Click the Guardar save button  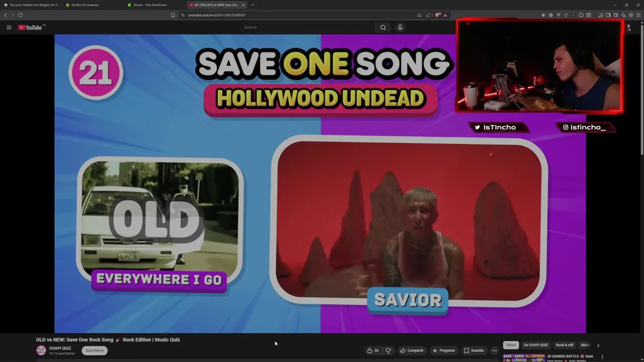click(x=474, y=350)
